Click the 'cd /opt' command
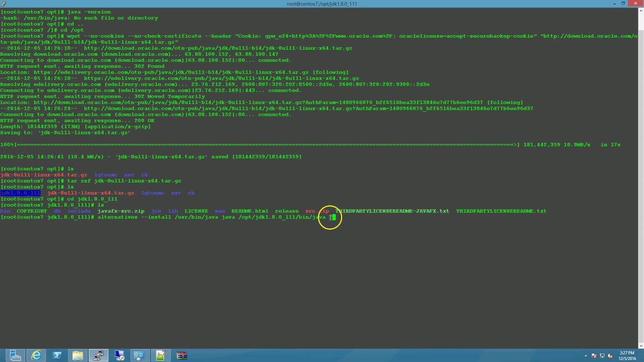The width and height of the screenshot is (644, 362). point(72,30)
